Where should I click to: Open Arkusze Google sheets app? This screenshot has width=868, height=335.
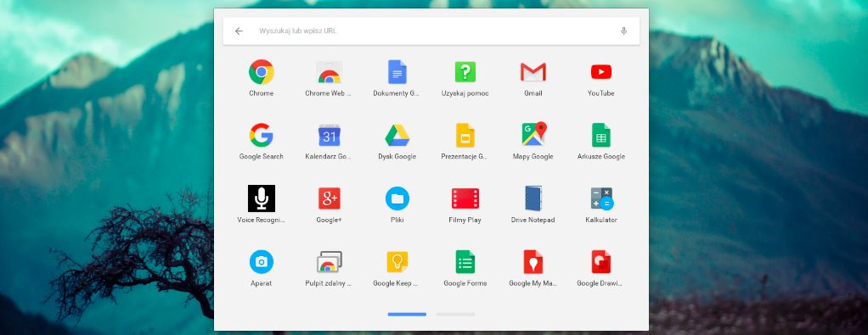(x=601, y=135)
